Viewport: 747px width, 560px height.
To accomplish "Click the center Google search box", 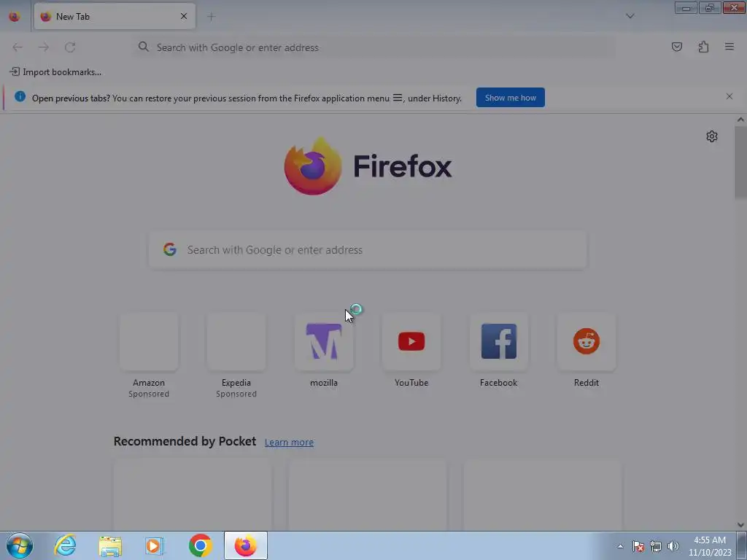I will pyautogui.click(x=368, y=250).
